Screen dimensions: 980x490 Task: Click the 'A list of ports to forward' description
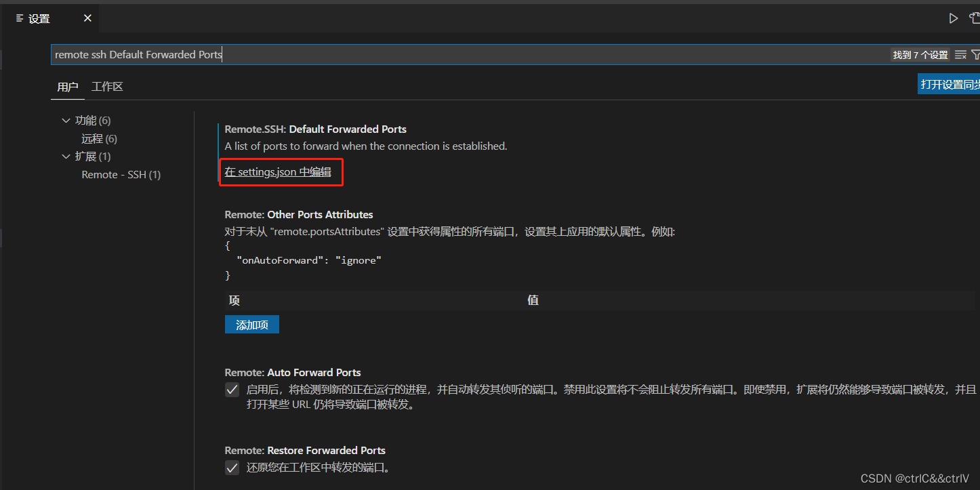[x=366, y=146]
